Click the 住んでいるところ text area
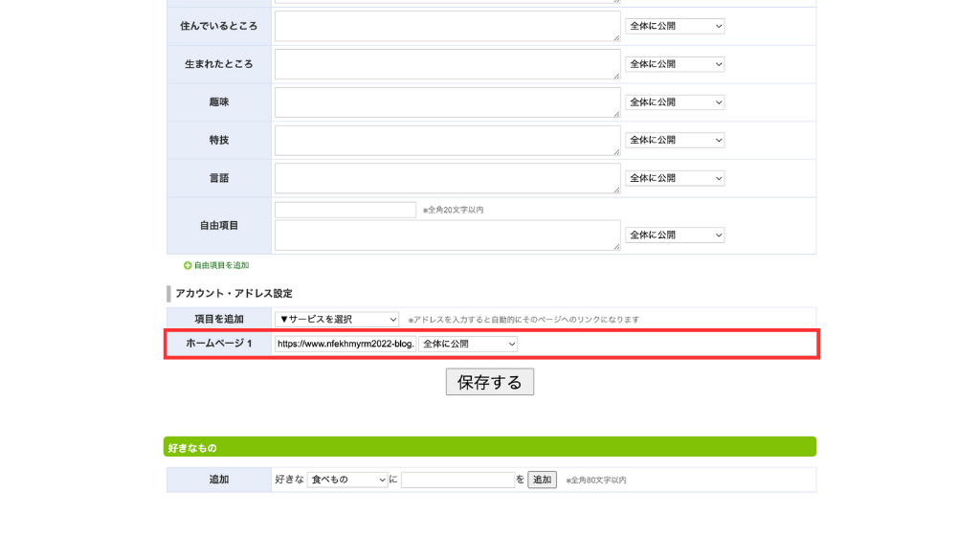This screenshot has height=537, width=980. 447,26
